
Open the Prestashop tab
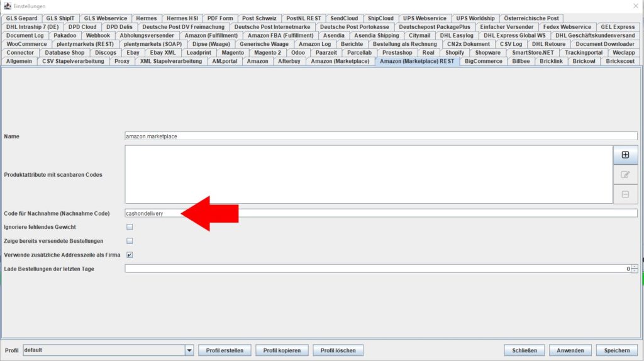tap(397, 53)
